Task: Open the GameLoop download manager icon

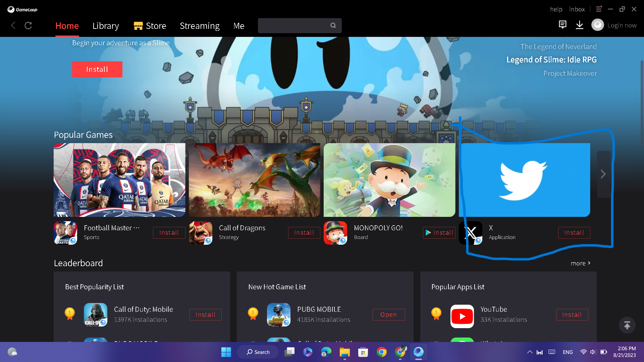Action: tap(580, 25)
